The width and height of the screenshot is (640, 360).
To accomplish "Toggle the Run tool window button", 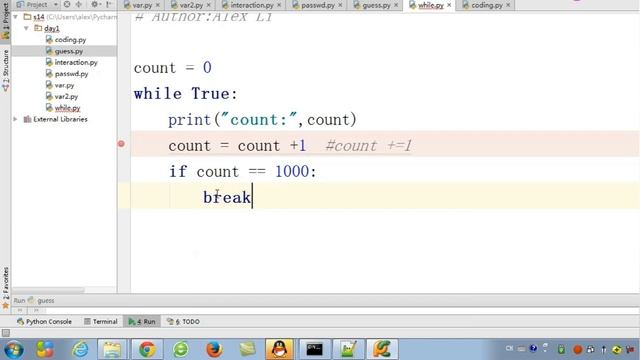I will [x=142, y=322].
